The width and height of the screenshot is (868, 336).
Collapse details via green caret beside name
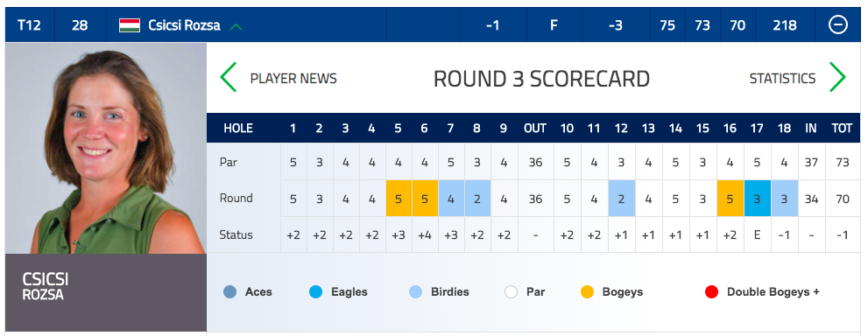pos(236,26)
